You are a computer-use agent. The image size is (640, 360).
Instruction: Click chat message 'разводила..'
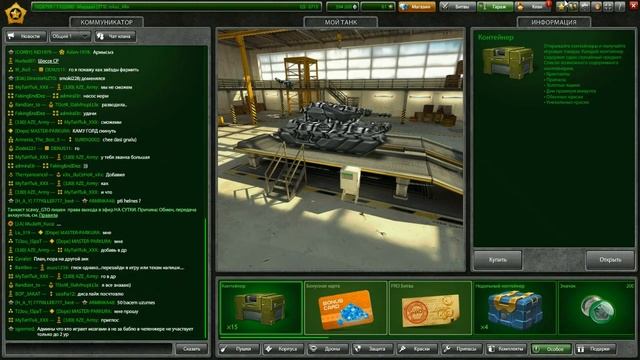[114, 105]
